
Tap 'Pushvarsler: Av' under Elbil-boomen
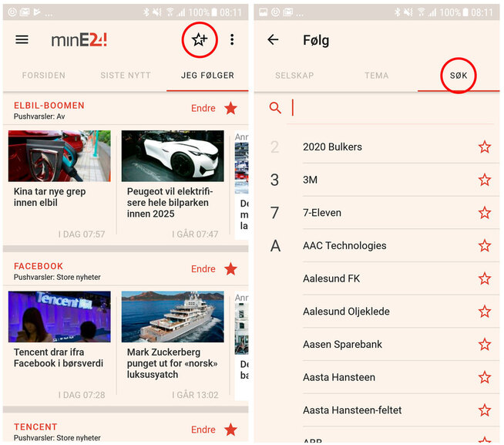tap(39, 116)
